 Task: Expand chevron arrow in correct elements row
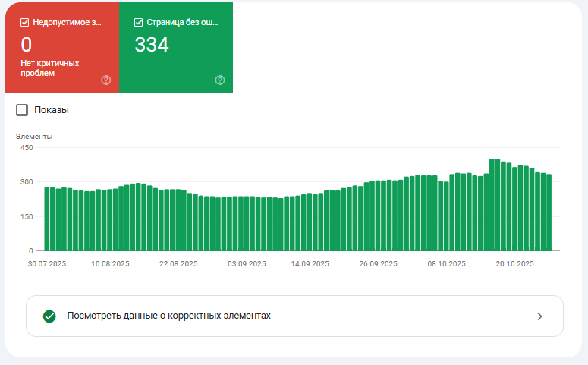click(x=540, y=316)
